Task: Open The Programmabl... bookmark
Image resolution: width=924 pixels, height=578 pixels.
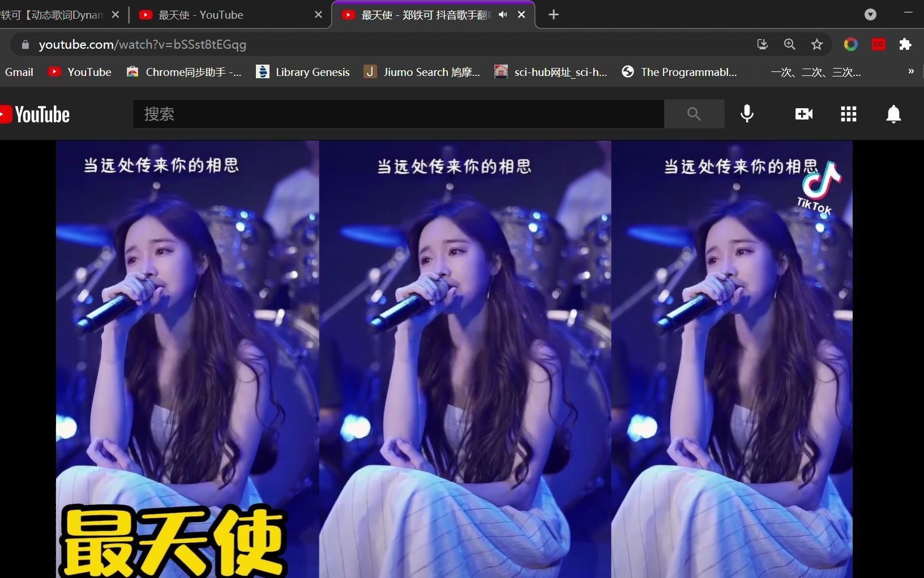Action: pos(679,72)
